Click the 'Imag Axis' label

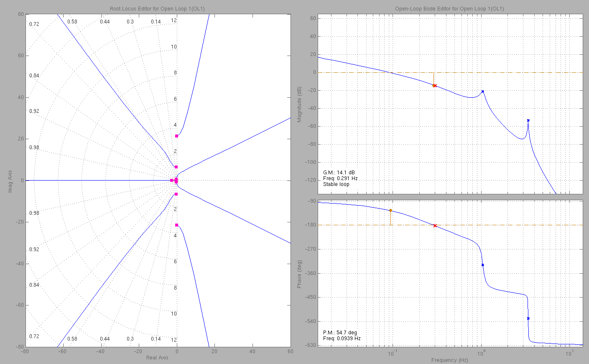10,181
